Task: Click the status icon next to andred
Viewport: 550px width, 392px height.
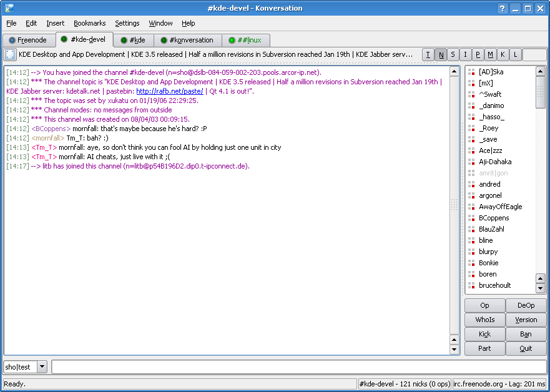Action: pyautogui.click(x=471, y=184)
